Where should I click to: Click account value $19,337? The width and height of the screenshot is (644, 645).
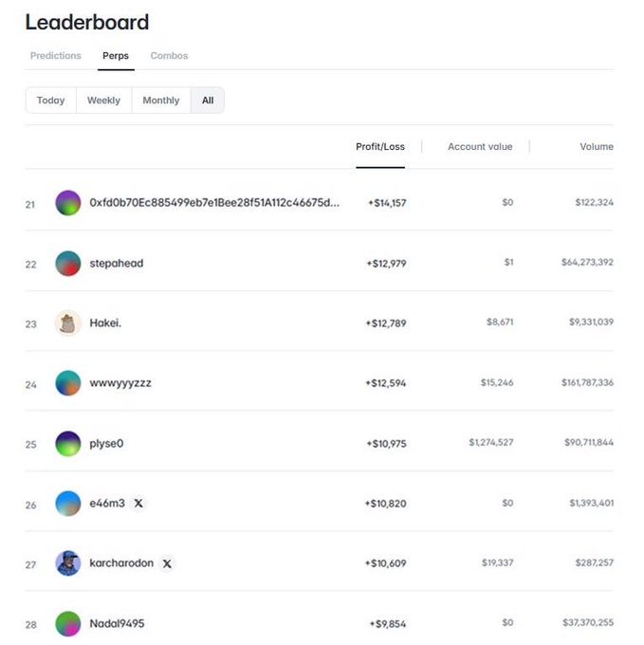click(498, 562)
